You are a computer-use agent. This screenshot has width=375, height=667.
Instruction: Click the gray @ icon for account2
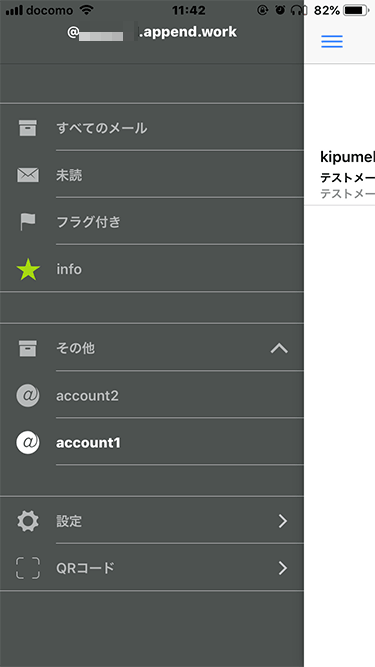click(x=28, y=396)
